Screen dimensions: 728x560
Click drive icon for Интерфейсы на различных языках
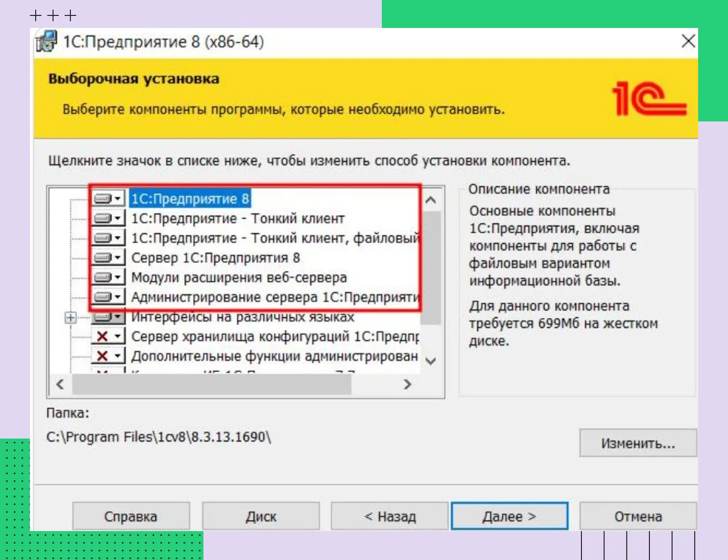tap(108, 318)
